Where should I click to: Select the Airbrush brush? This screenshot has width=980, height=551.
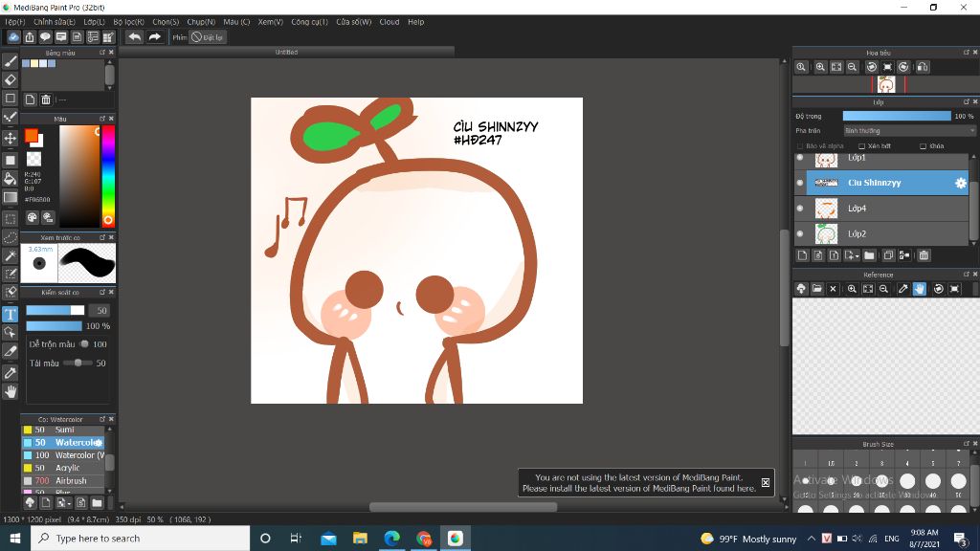point(63,480)
